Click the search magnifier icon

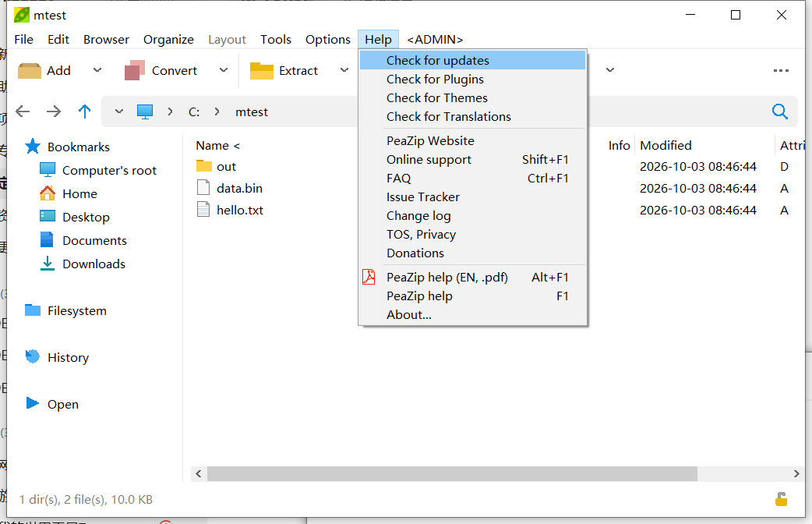coord(779,112)
